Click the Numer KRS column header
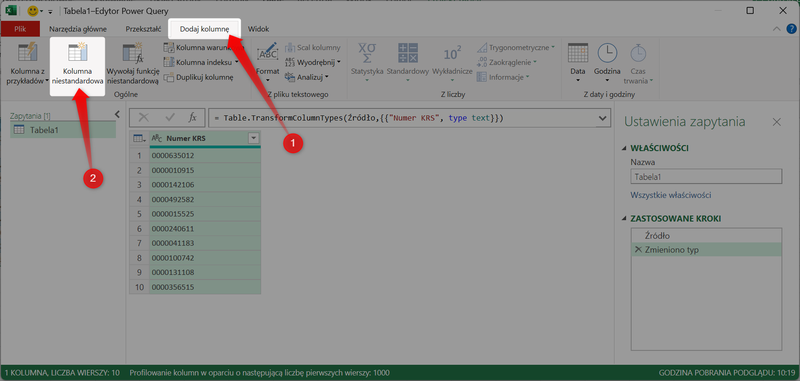The image size is (800, 381). pos(204,138)
